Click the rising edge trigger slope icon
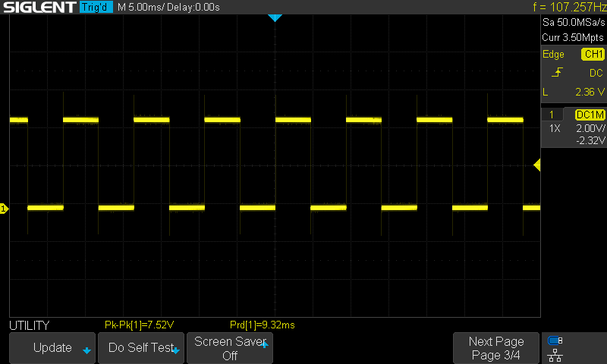607x364 pixels. 558,73
